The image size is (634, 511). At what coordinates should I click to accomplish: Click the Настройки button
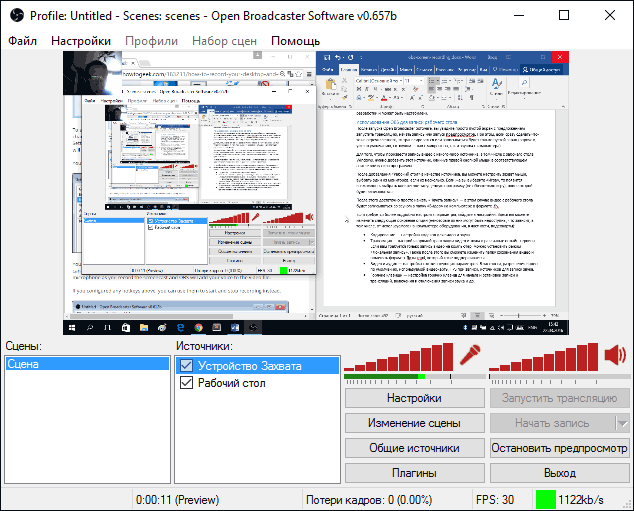[414, 398]
